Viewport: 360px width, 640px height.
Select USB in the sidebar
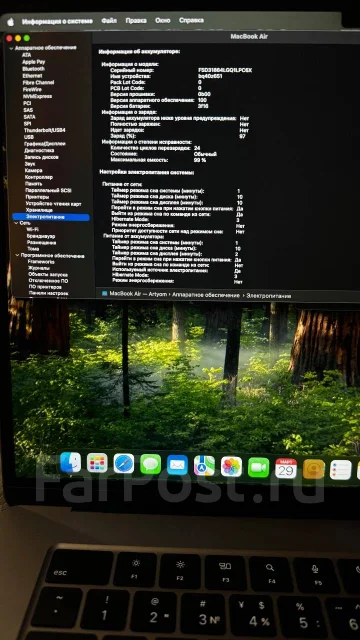coord(29,137)
